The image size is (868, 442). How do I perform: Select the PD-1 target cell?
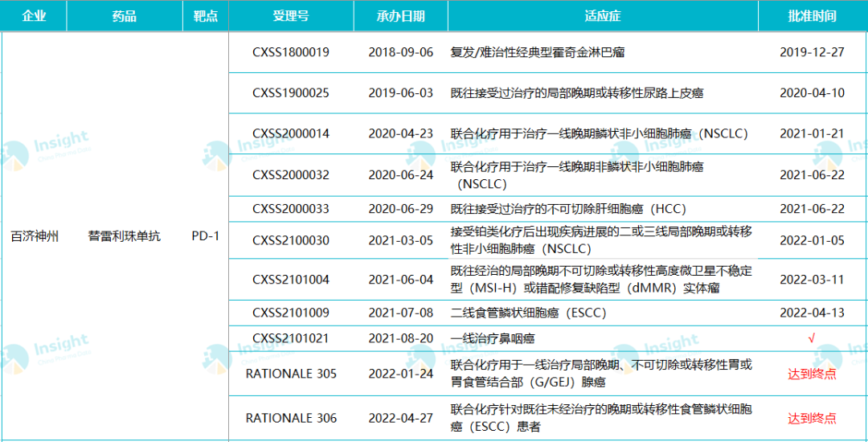click(x=206, y=236)
